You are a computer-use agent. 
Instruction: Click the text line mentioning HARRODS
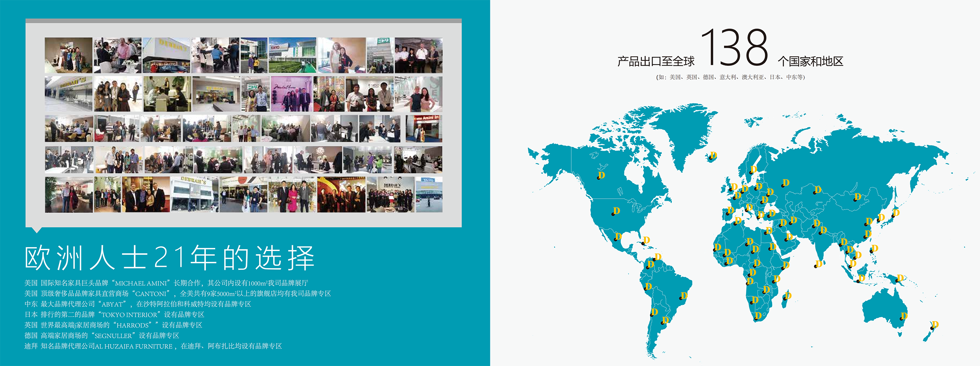[113, 325]
